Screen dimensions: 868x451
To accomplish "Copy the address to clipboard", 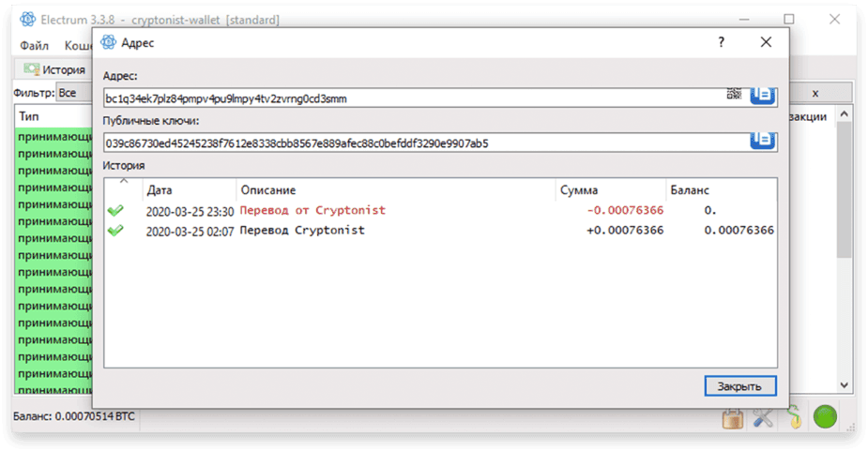I will point(762,96).
